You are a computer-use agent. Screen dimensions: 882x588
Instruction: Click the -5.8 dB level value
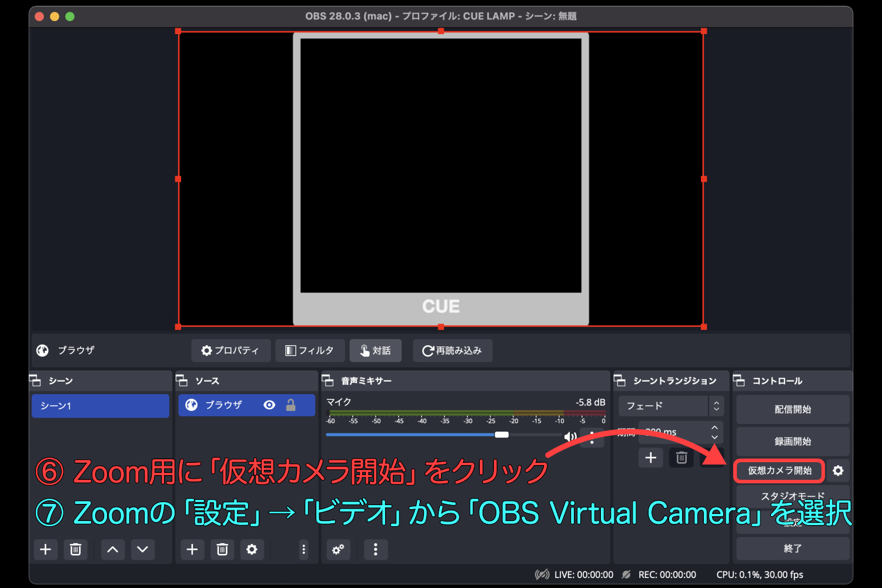point(590,402)
